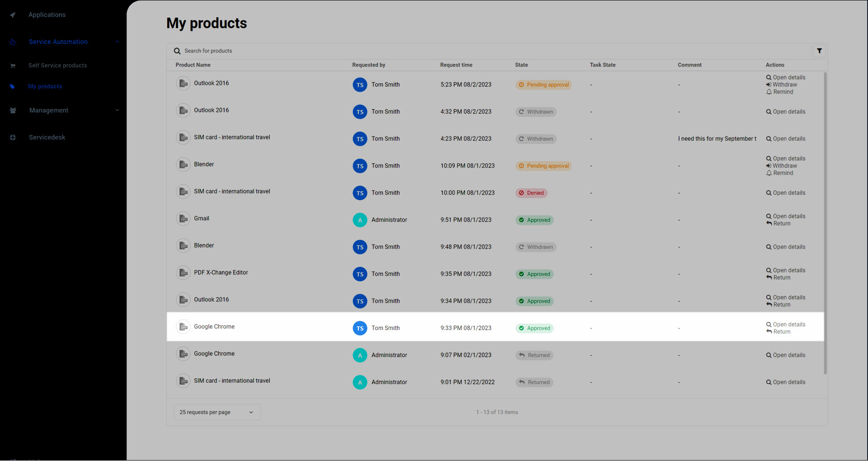Image resolution: width=868 pixels, height=461 pixels.
Task: Click the Applications rocket icon
Action: 13,15
